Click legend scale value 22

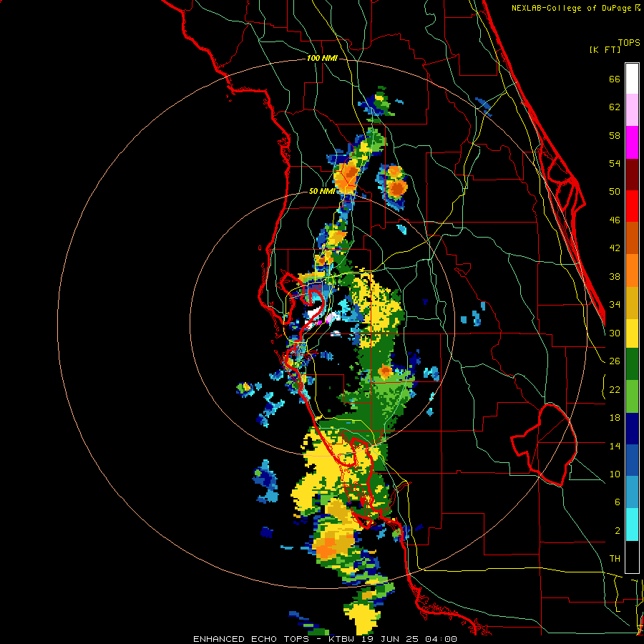[x=615, y=389]
